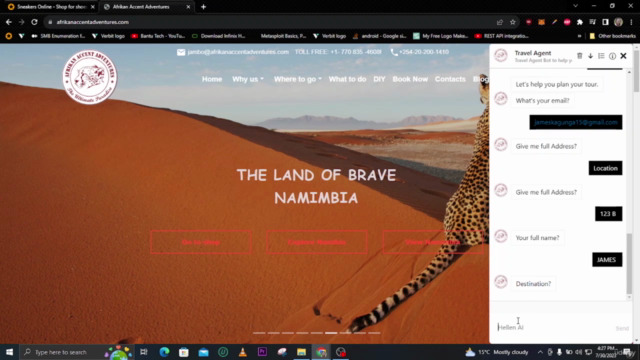Select the first carousel slide indicator
This screenshot has height=360, width=640.
(x=259, y=333)
